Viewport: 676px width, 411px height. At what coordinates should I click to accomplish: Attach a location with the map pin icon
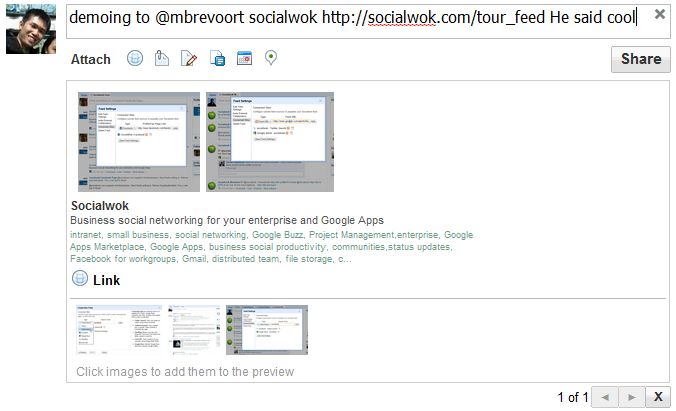tap(271, 58)
